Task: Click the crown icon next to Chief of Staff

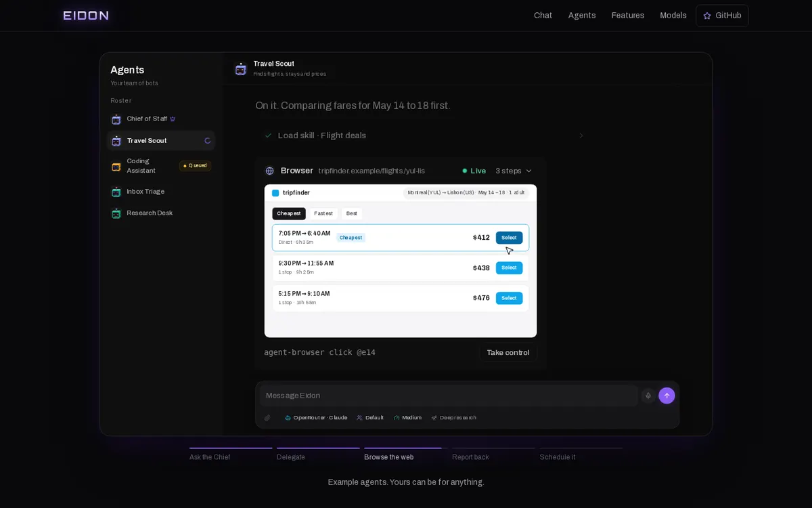Action: coord(173,119)
